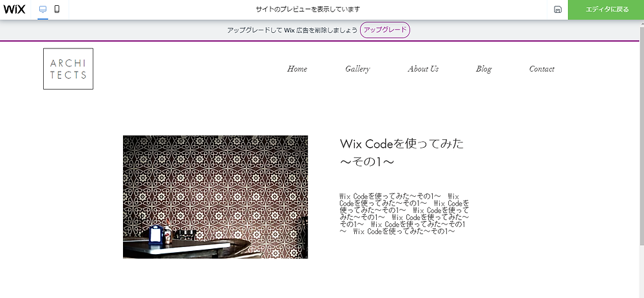Click the repeated body paragraph text

click(x=404, y=214)
